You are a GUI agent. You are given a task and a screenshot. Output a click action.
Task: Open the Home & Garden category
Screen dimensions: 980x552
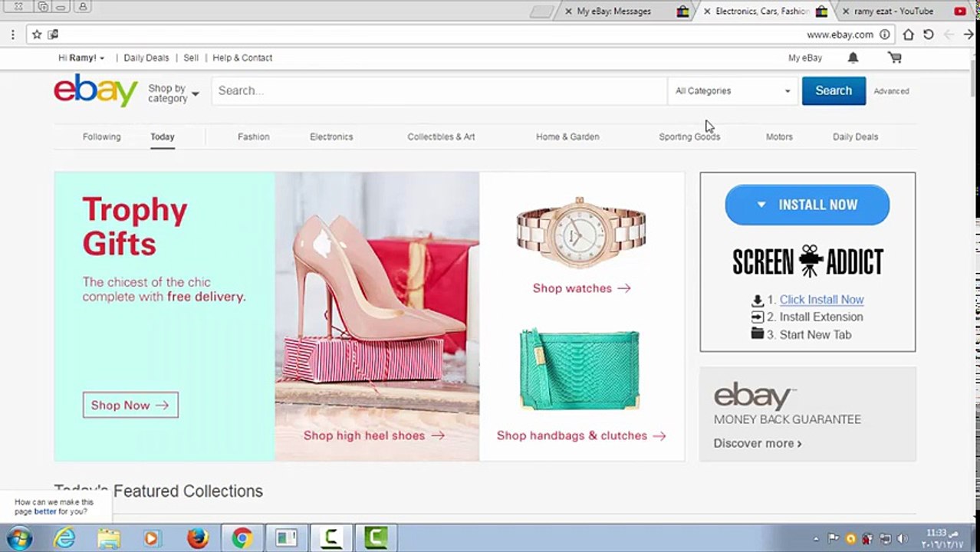point(567,136)
